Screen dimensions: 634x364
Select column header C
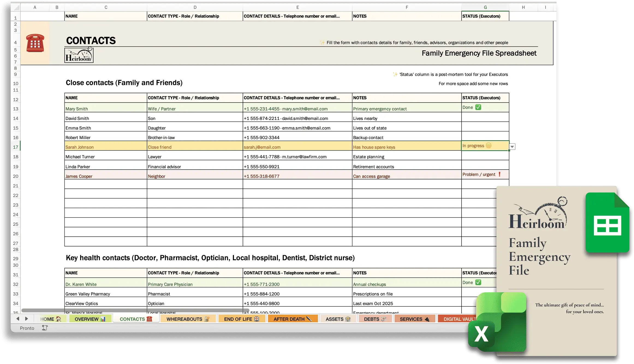click(106, 7)
